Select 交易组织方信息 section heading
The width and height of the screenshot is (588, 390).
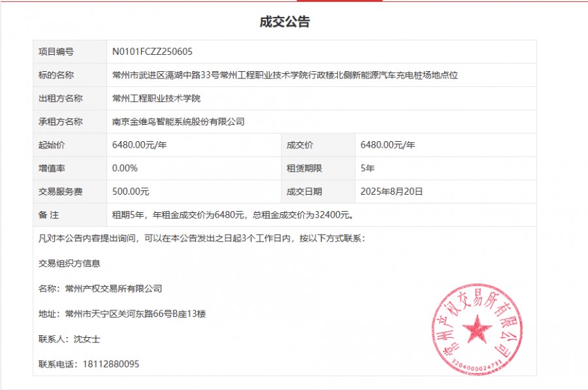71,263
